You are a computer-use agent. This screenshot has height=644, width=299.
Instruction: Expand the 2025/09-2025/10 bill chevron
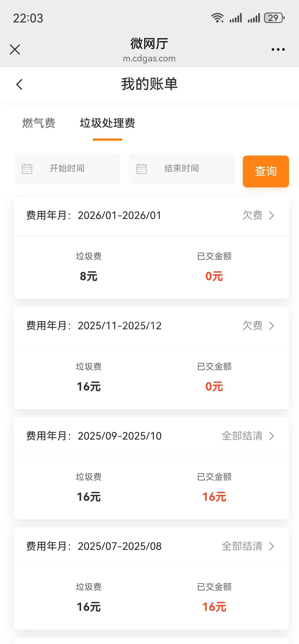tap(272, 436)
